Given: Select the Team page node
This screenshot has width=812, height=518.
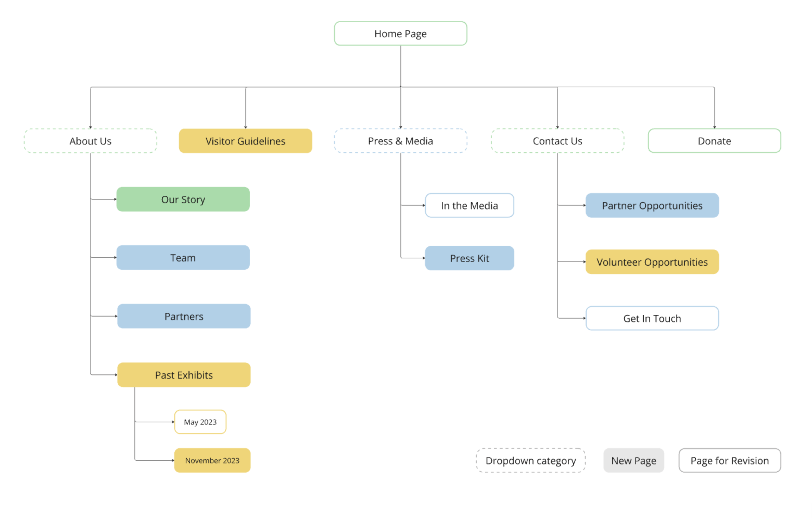Looking at the screenshot, I should click(183, 258).
